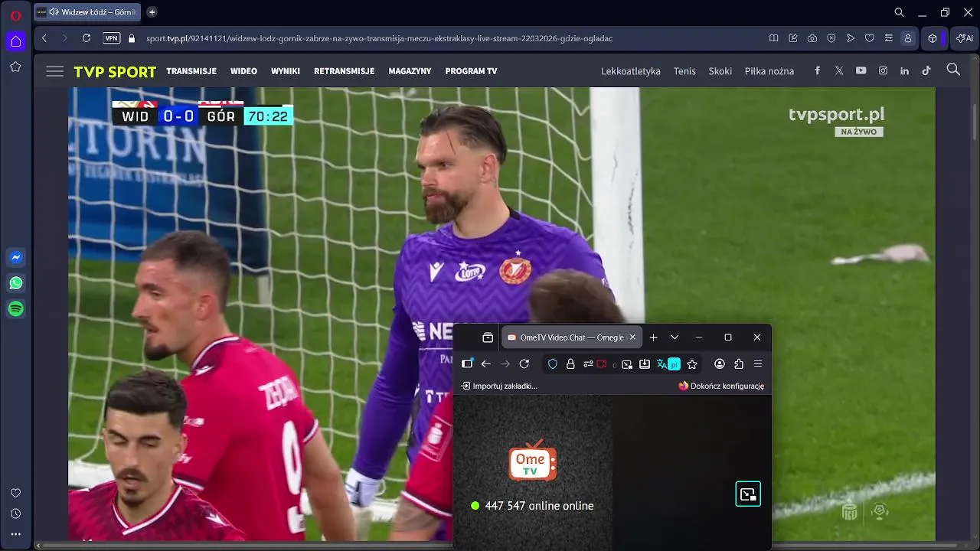Take a snapshot with the camera icon
This screenshot has width=980, height=551.
tap(812, 38)
